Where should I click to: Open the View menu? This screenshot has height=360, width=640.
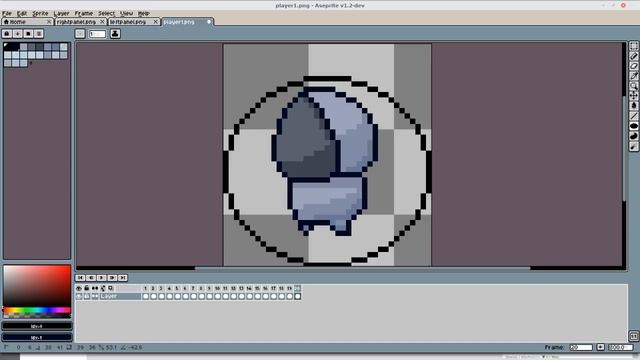[126, 13]
